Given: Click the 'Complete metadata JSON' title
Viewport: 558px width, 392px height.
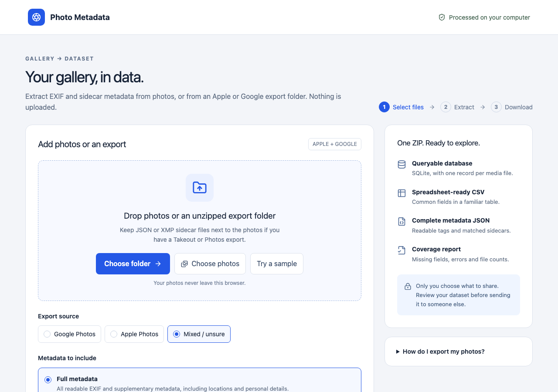Looking at the screenshot, I should [x=451, y=220].
